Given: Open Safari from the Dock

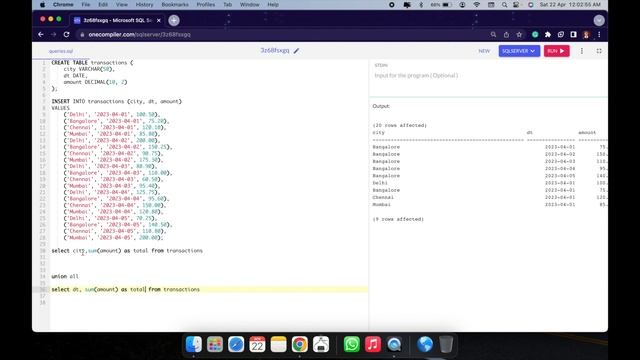Looking at the screenshot, I should pos(236,344).
